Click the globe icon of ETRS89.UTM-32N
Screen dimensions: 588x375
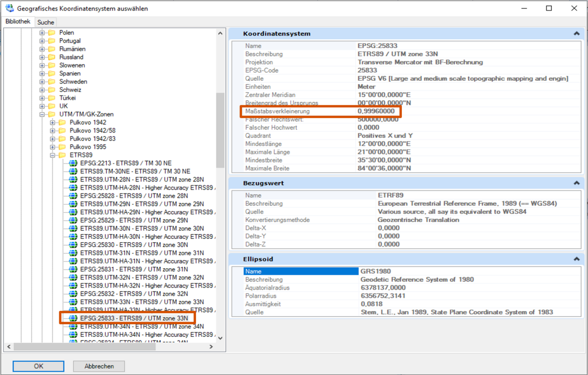point(73,277)
